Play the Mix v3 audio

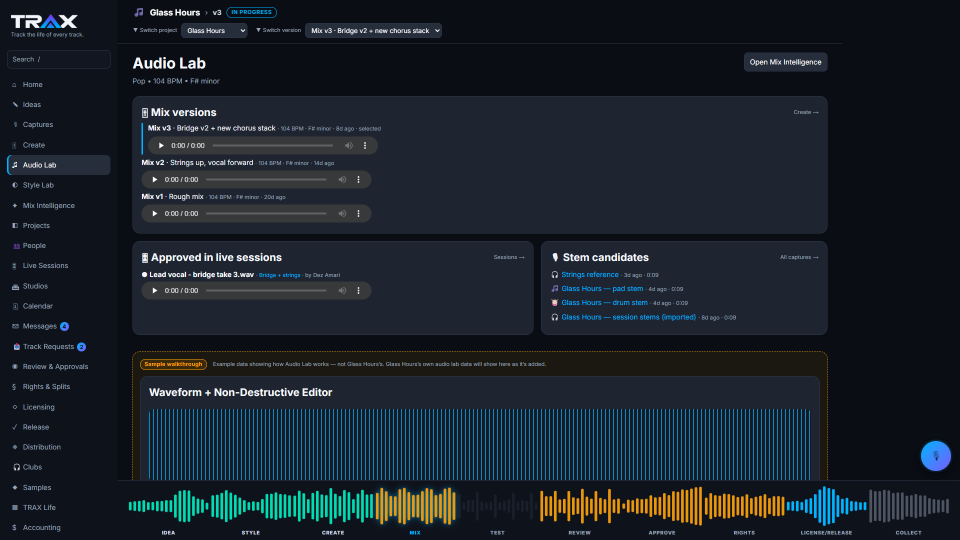[161, 146]
